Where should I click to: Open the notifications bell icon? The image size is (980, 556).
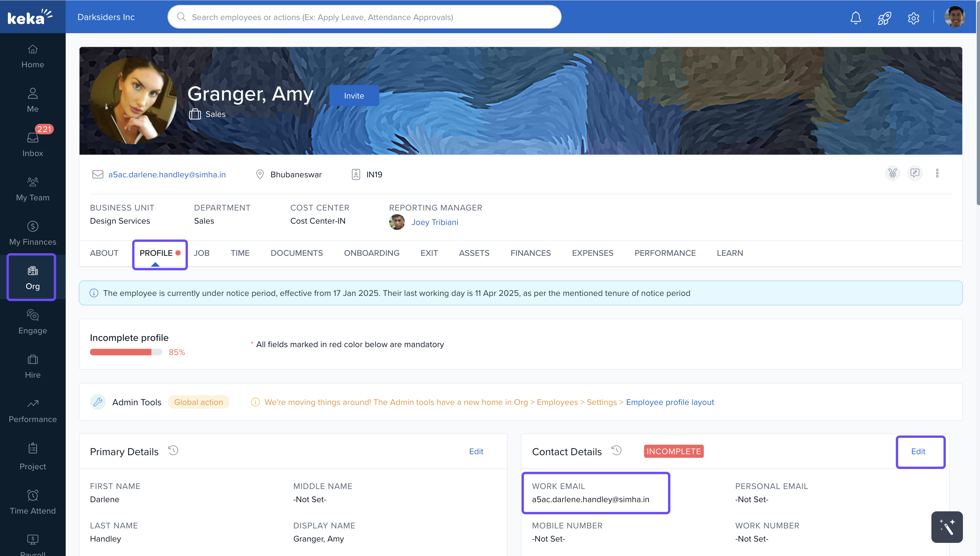point(856,17)
